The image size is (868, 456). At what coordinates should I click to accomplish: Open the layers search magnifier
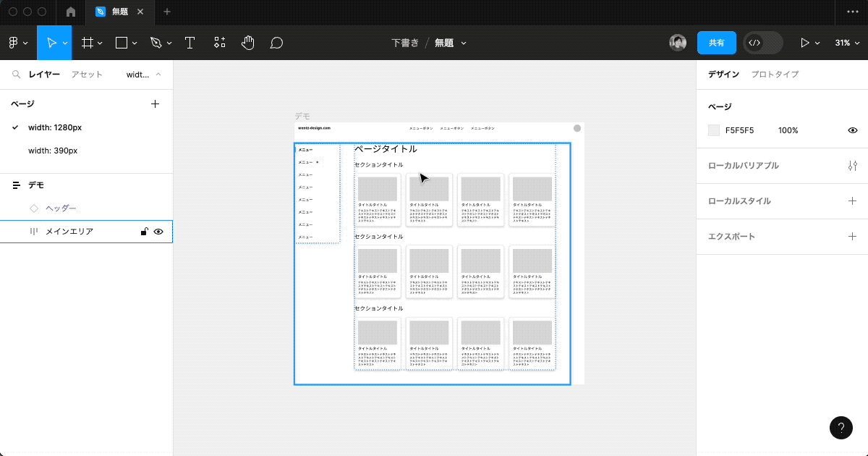16,75
